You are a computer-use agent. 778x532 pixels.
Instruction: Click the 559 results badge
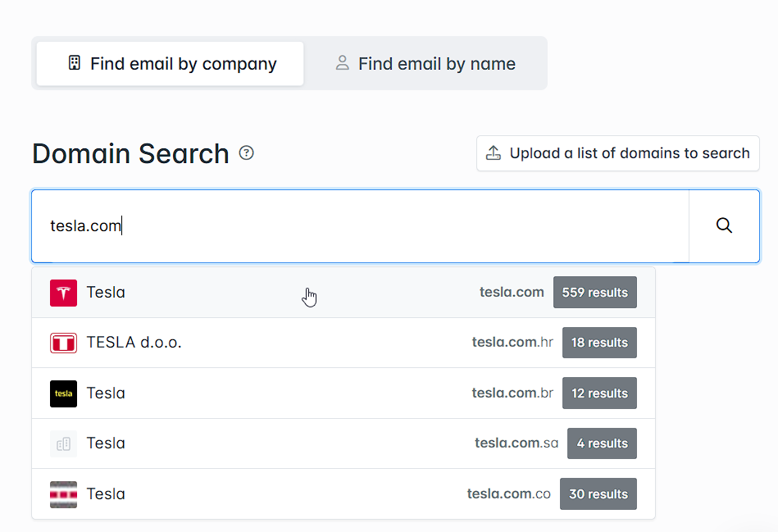[595, 293]
